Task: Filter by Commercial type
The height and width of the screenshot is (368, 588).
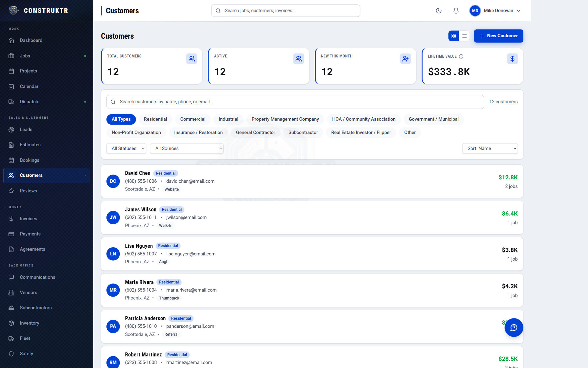Action: (x=193, y=119)
